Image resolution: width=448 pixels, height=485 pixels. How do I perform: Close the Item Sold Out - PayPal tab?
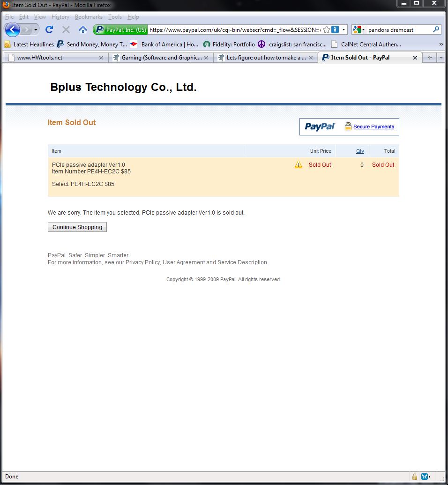[415, 58]
